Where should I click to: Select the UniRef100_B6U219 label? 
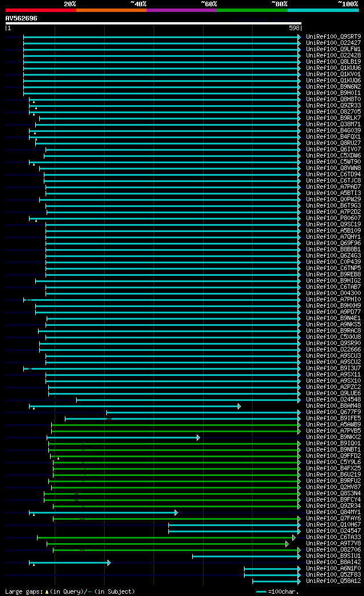coord(334,474)
